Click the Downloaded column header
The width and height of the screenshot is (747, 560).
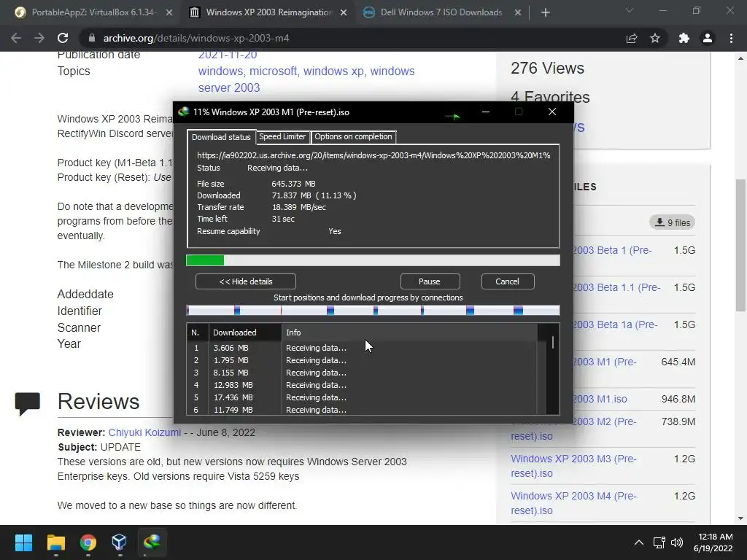[x=245, y=332]
